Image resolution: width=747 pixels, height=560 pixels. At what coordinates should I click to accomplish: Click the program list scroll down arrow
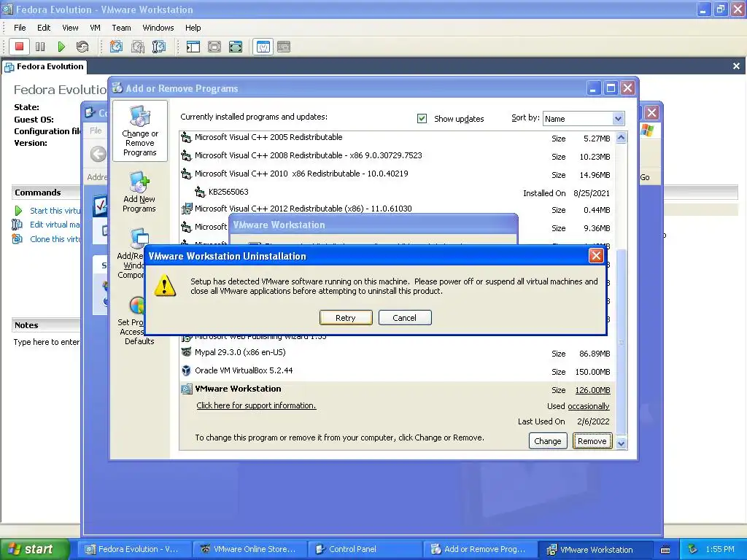(622, 443)
